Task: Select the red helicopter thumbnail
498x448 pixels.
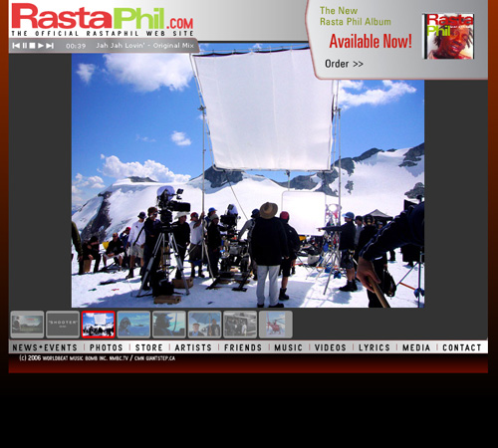Action: 276,325
